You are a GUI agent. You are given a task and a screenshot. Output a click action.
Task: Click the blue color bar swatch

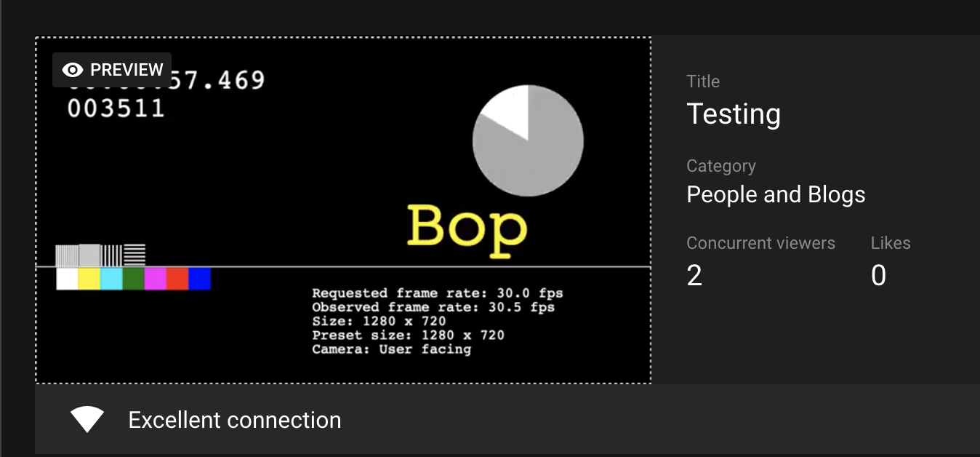[x=199, y=279]
